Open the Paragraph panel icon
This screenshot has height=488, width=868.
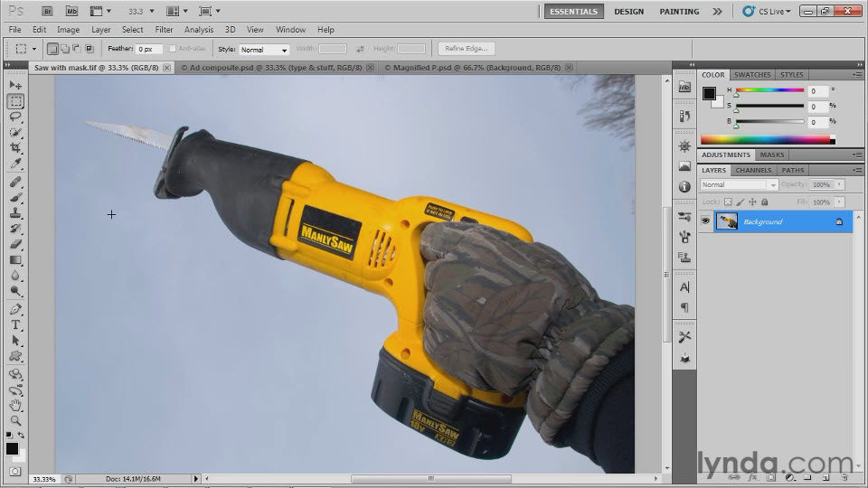[x=684, y=307]
